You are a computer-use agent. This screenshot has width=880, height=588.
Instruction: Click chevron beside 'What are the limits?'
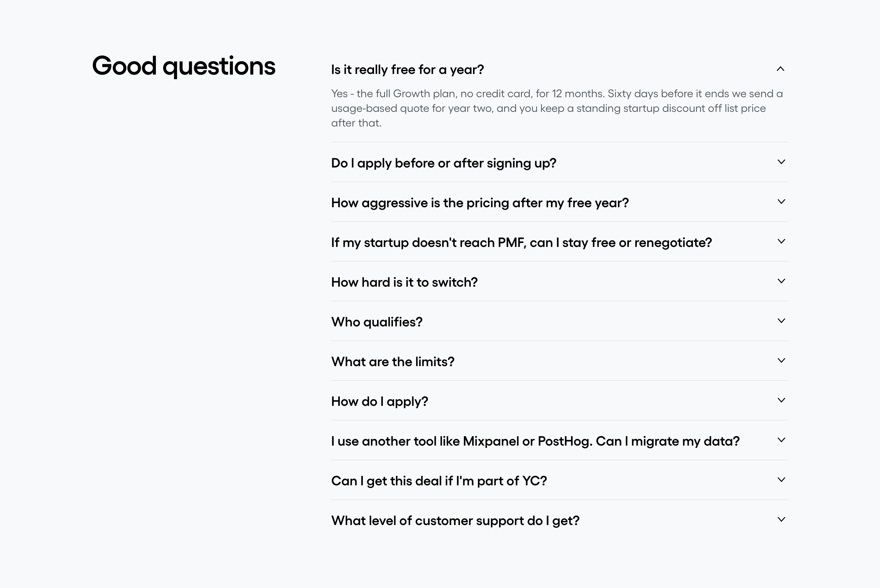click(781, 361)
